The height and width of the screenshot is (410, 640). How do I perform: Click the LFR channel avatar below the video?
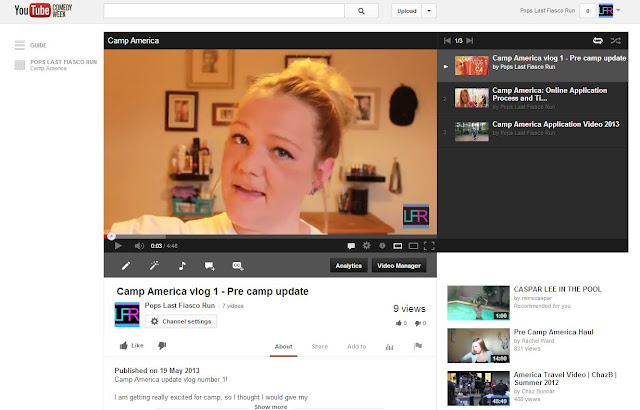127,315
